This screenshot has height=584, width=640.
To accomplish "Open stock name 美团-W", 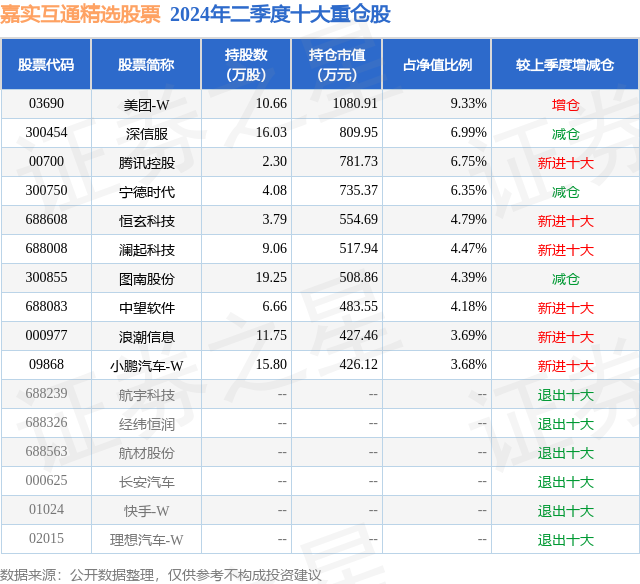I will [146, 105].
